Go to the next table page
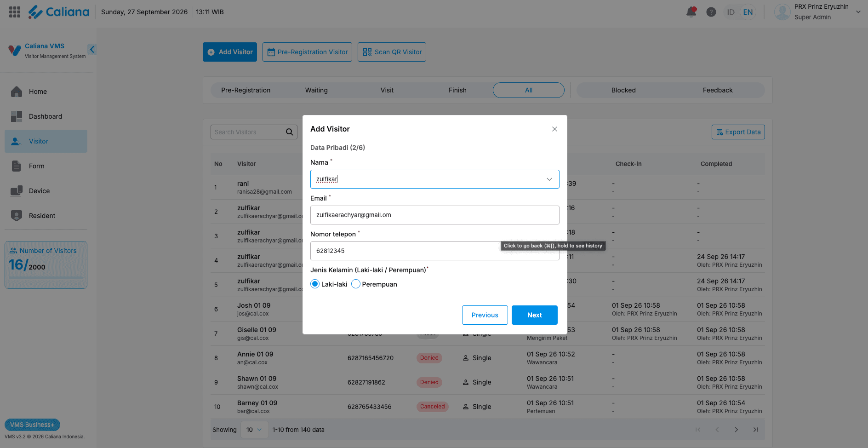868x448 pixels. click(737, 430)
